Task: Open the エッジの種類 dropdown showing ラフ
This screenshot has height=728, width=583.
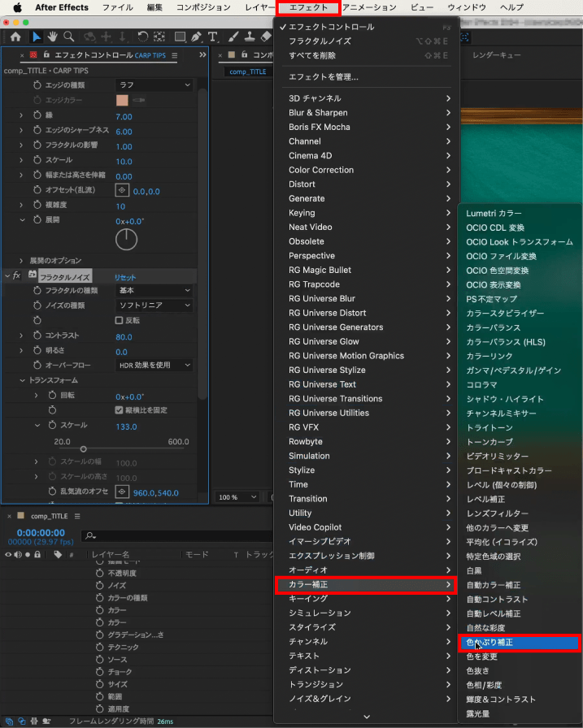Action: (154, 85)
